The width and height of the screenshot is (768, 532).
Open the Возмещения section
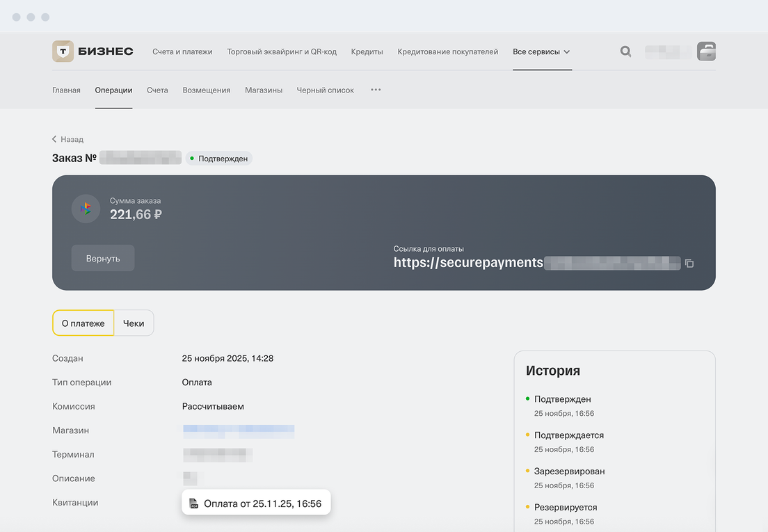pos(206,90)
